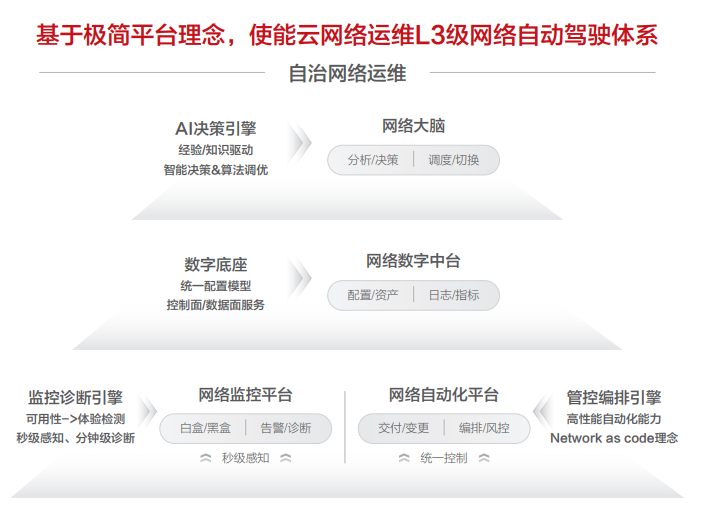The image size is (703, 505).
Task: Select the 控制面/数据面服务 text
Action: [216, 305]
